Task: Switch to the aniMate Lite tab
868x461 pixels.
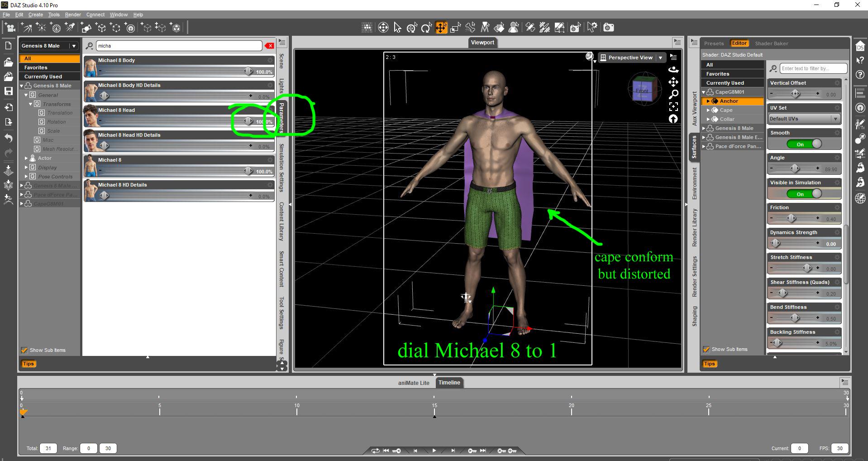Action: tap(414, 383)
